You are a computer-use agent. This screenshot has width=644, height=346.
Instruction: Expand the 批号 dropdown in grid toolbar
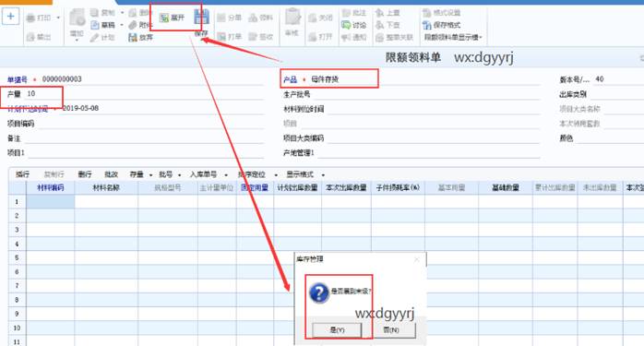coord(170,174)
